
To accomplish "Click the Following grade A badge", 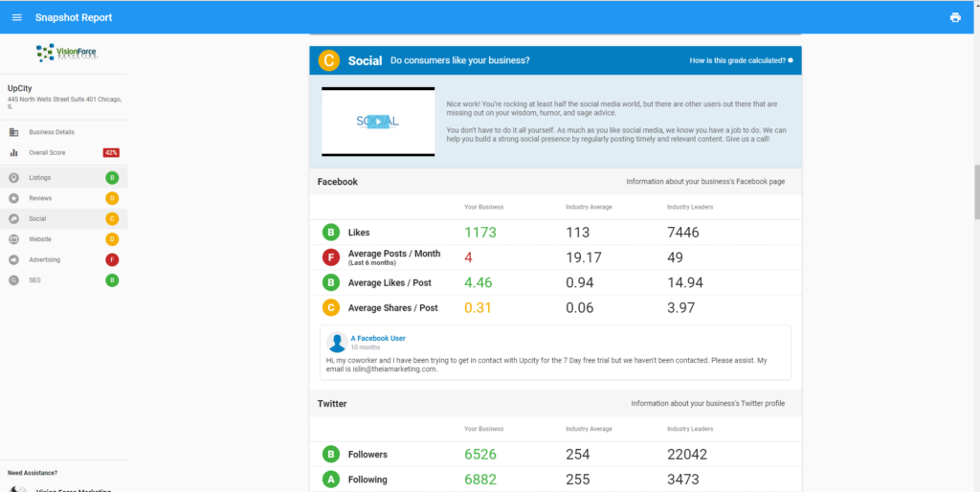I will [330, 480].
